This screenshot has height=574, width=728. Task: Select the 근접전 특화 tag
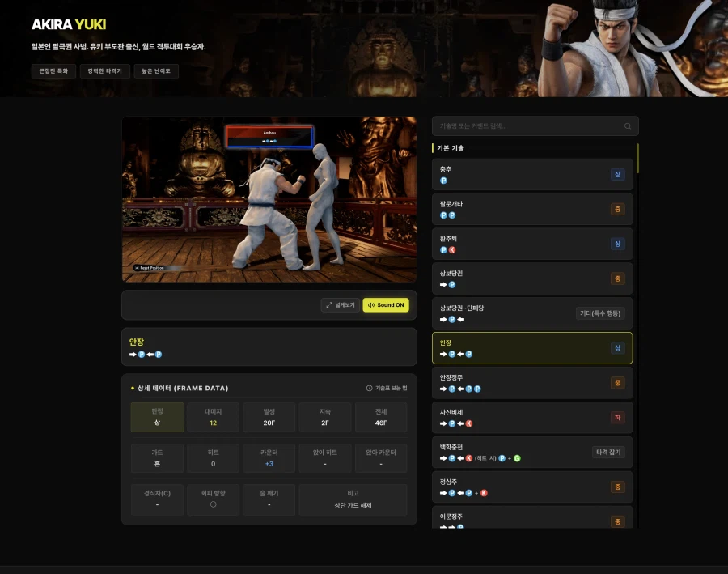click(x=53, y=71)
